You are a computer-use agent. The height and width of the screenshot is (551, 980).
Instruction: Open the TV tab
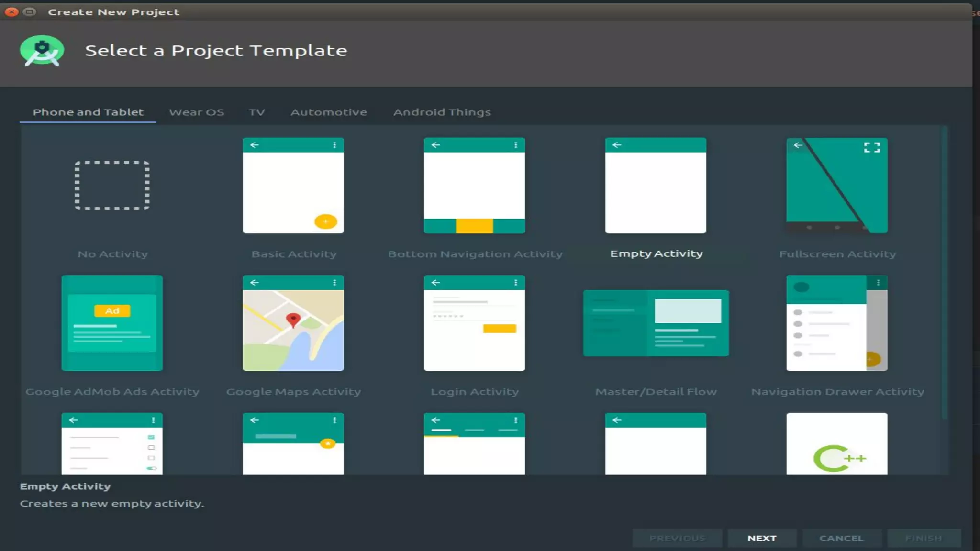coord(256,112)
